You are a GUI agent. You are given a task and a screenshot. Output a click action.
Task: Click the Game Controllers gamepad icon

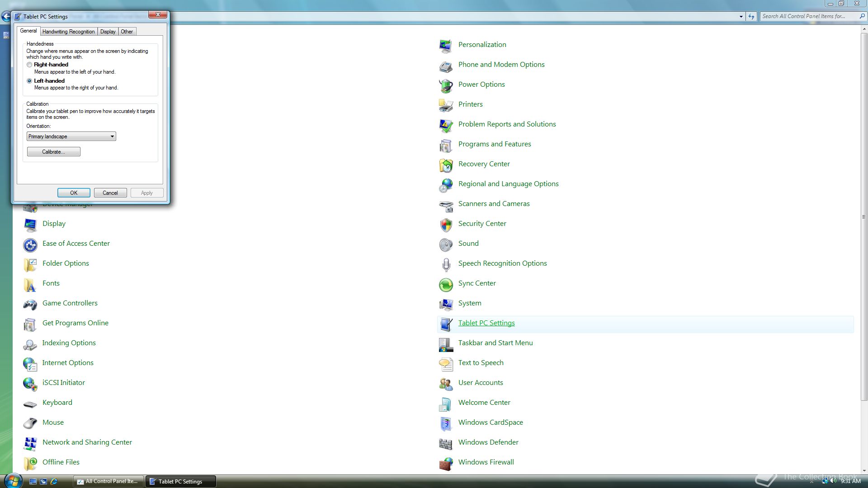(x=30, y=304)
